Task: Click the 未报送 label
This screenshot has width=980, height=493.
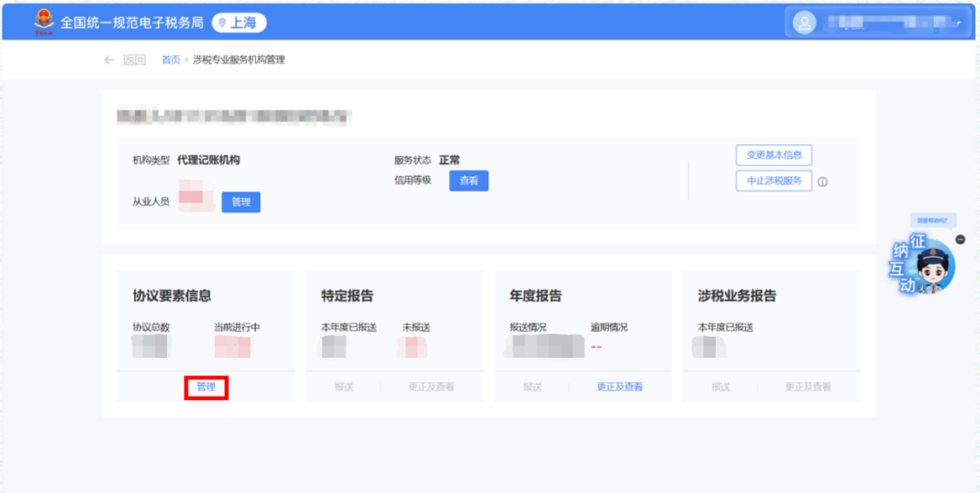Action: [x=416, y=327]
